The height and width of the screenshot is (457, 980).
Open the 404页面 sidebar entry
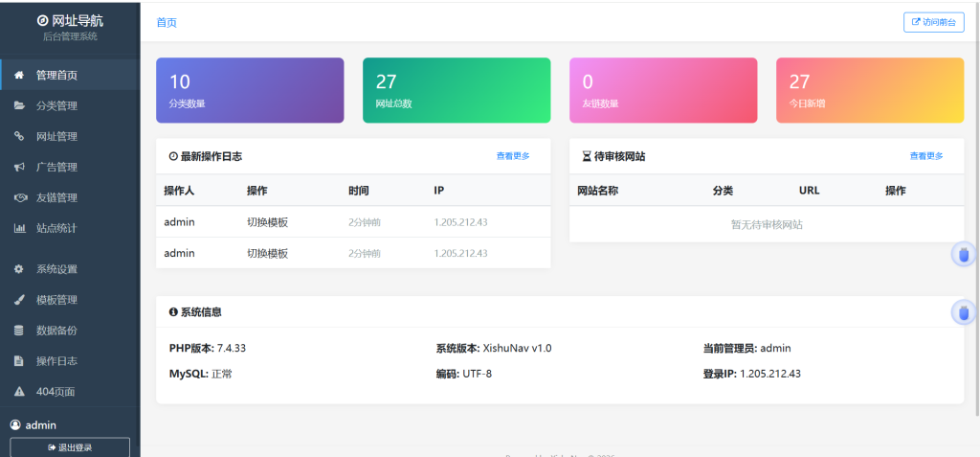tap(70, 392)
